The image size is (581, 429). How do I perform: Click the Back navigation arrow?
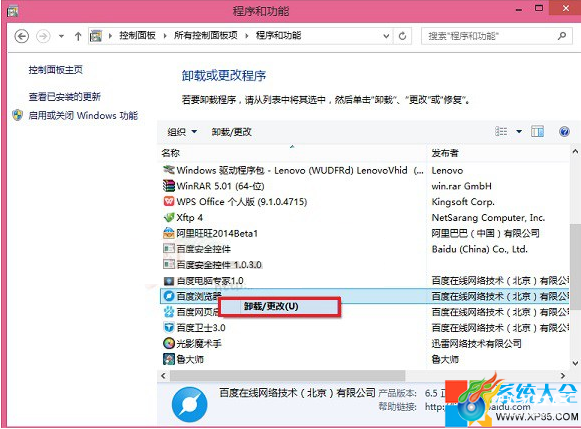[x=21, y=36]
